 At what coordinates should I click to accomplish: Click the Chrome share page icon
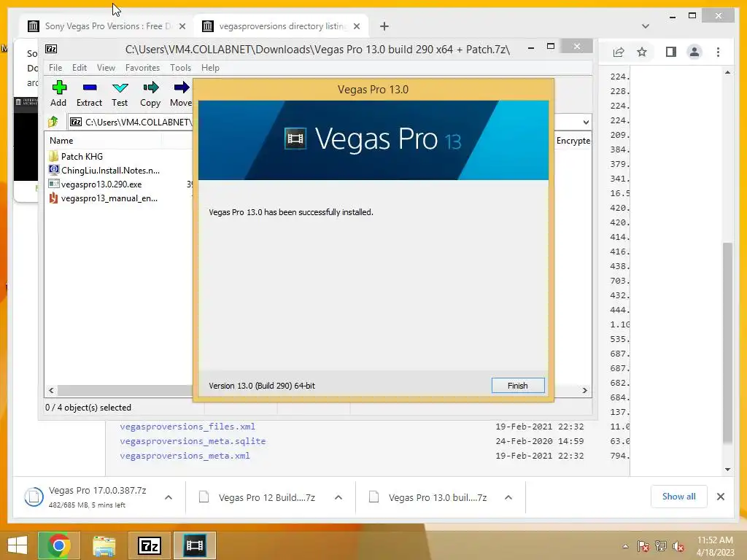click(619, 52)
